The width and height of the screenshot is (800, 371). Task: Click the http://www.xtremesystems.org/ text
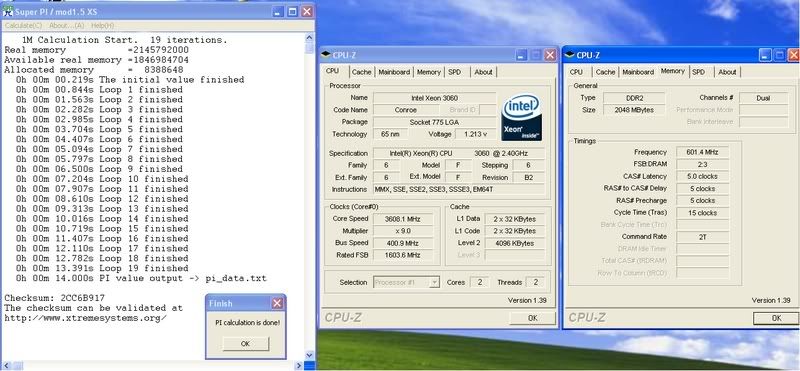[86, 318]
